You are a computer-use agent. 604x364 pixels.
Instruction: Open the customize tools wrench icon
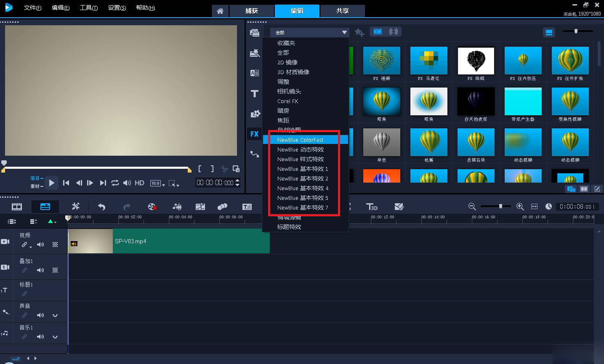click(76, 206)
